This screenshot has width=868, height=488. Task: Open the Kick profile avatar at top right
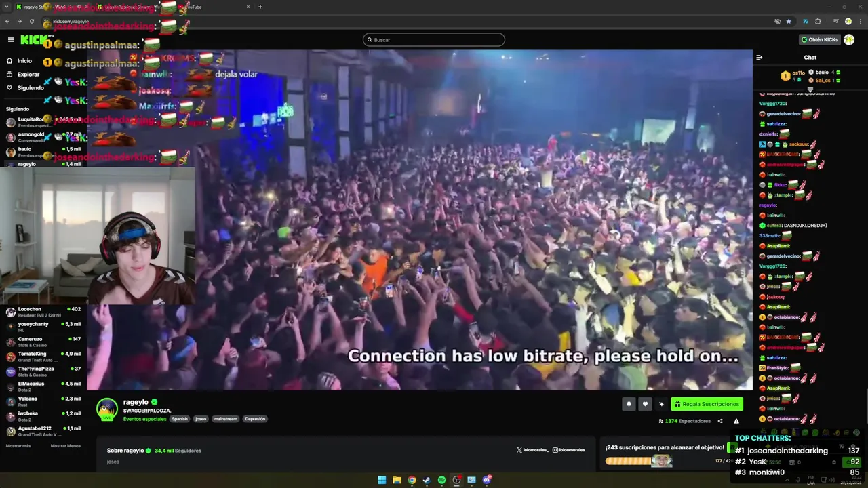(849, 40)
